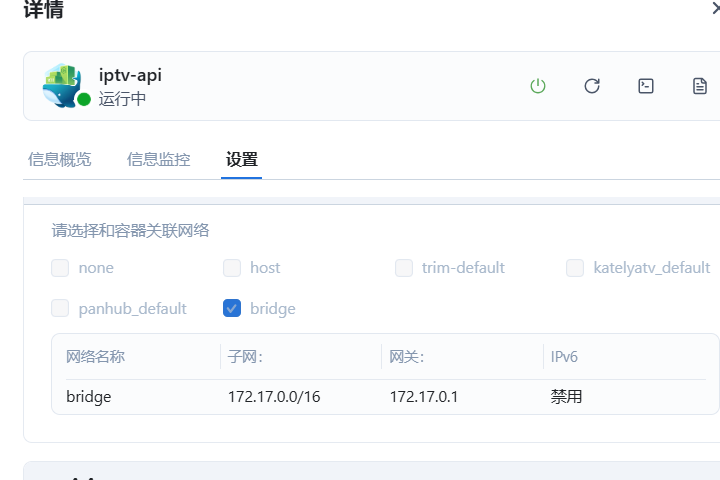Click the green running status dot
Image resolution: width=720 pixels, height=480 pixels.
(84, 100)
